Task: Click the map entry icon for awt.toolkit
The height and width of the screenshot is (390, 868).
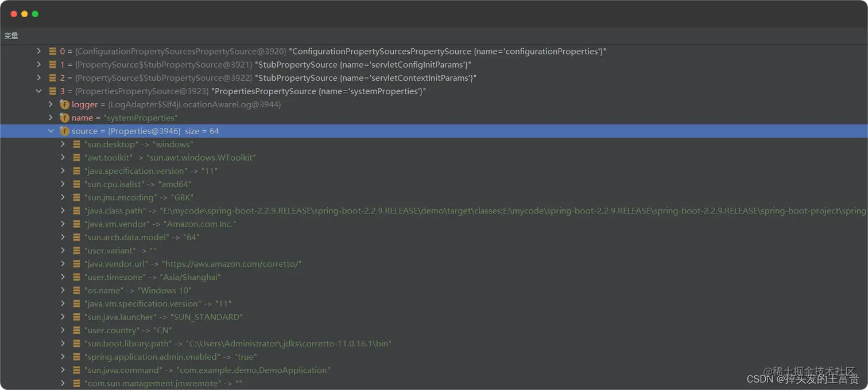Action: pos(76,157)
